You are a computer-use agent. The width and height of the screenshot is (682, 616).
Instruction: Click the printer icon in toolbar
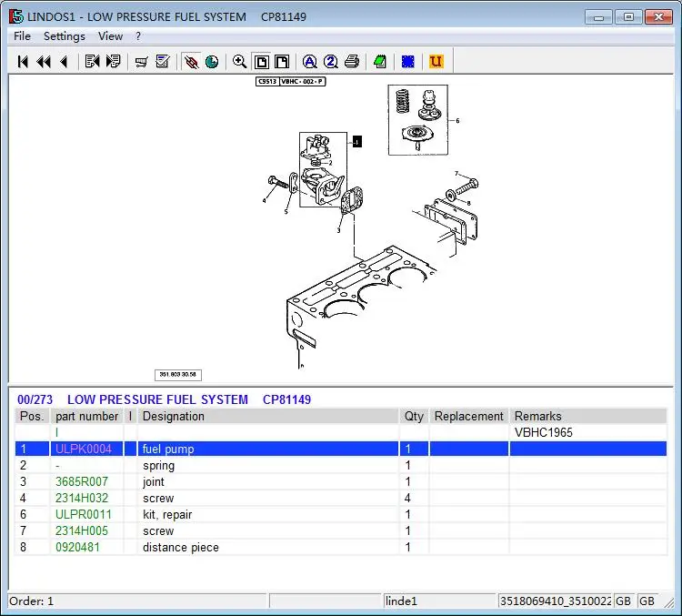pos(352,62)
